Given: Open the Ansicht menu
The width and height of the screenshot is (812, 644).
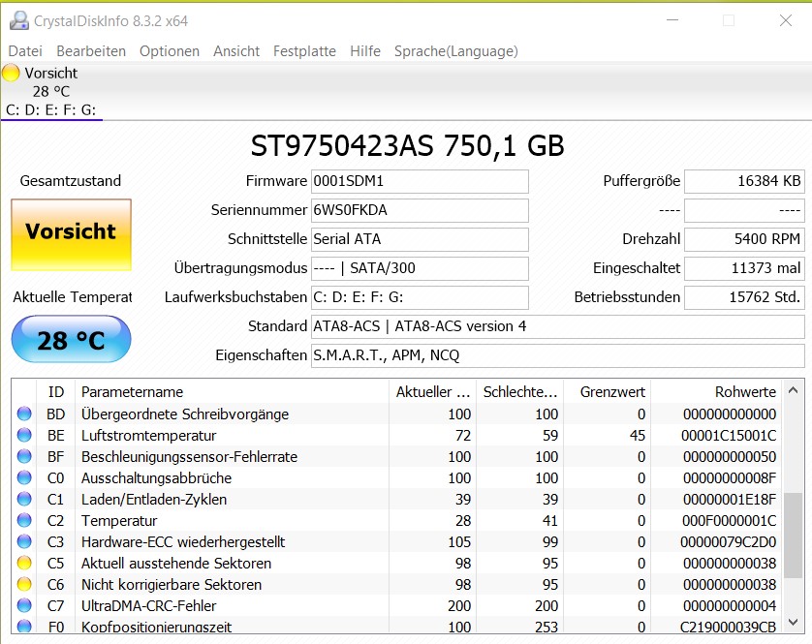Looking at the screenshot, I should pos(236,51).
